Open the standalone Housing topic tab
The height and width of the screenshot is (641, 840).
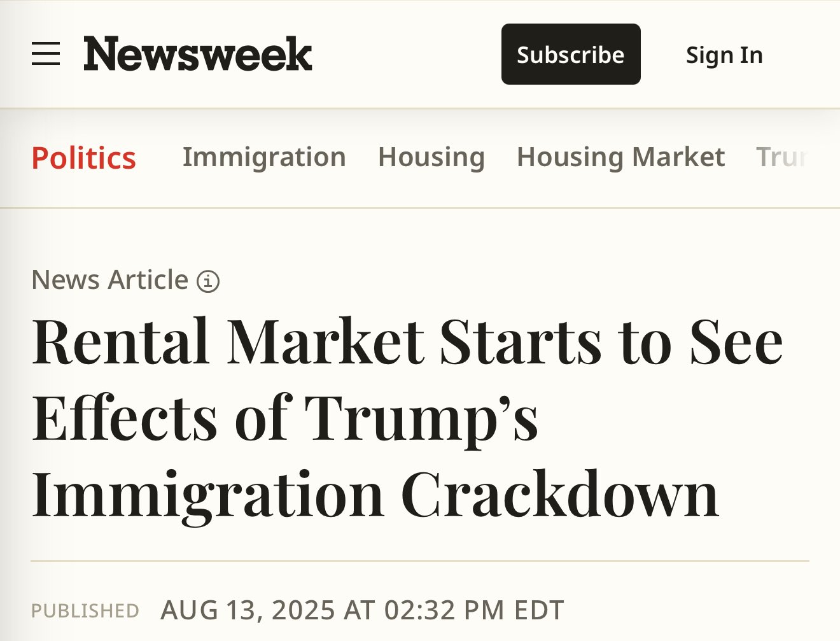tap(431, 157)
